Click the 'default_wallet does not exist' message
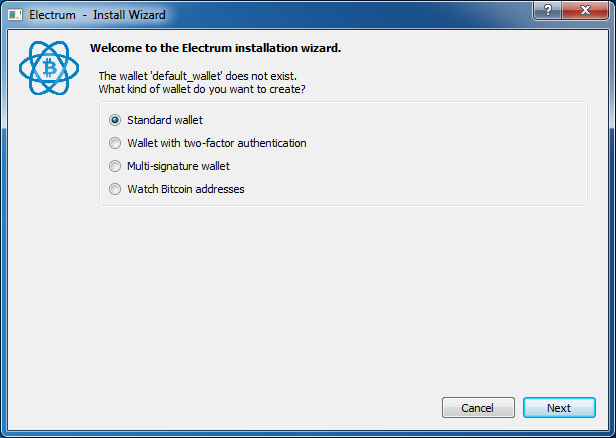Viewport: 616px width, 438px height. coord(195,76)
